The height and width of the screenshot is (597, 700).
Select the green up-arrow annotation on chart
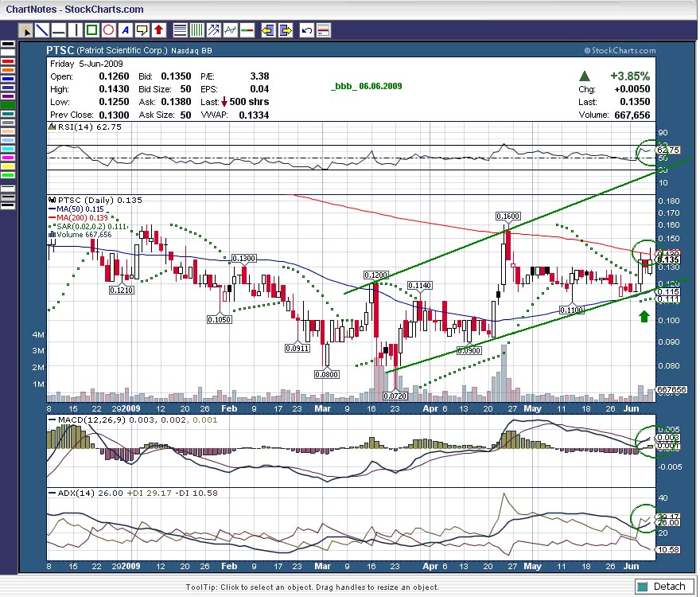644,317
